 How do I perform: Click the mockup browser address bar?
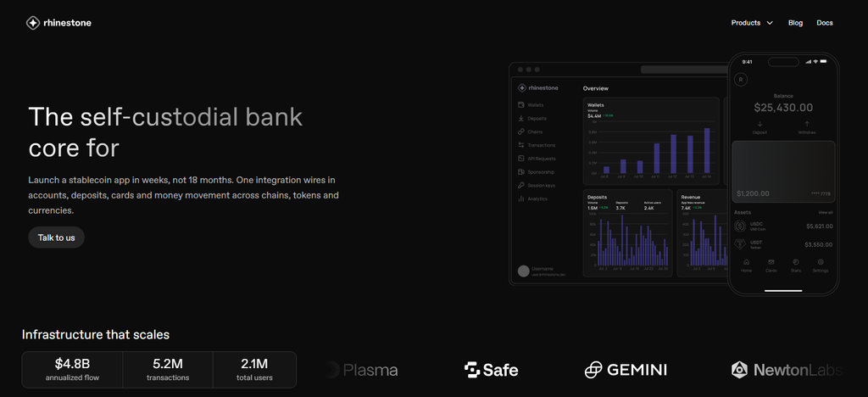click(684, 70)
